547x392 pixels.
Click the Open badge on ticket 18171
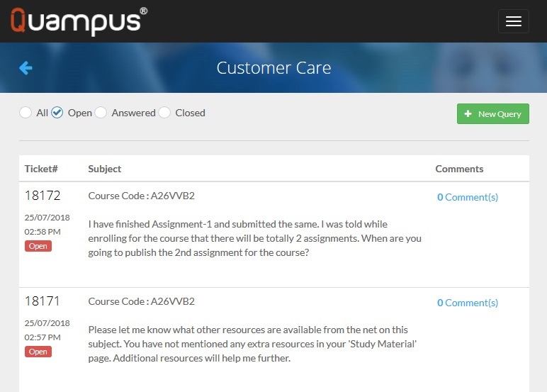pyautogui.click(x=38, y=352)
